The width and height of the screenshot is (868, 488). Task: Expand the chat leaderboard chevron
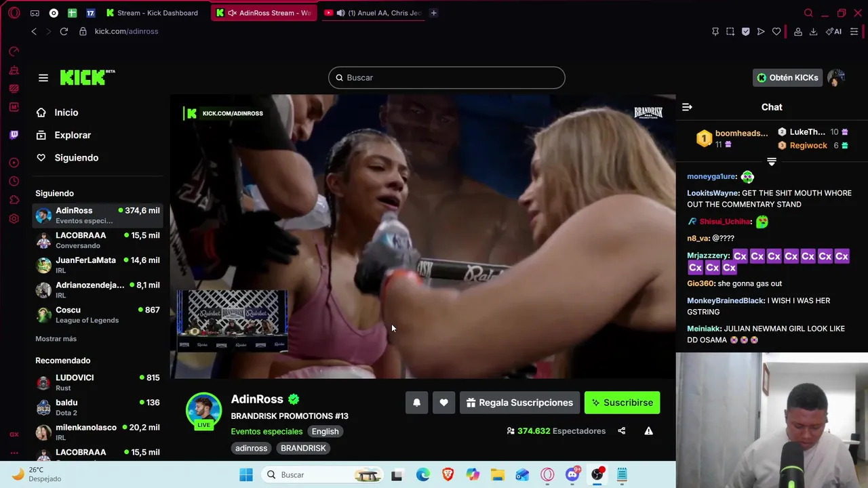coord(772,161)
